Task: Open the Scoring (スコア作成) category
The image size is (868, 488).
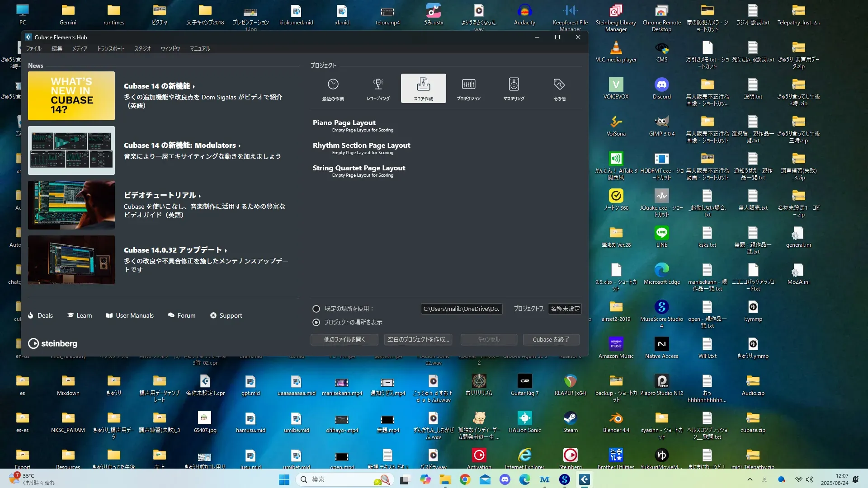Action: pos(423,89)
